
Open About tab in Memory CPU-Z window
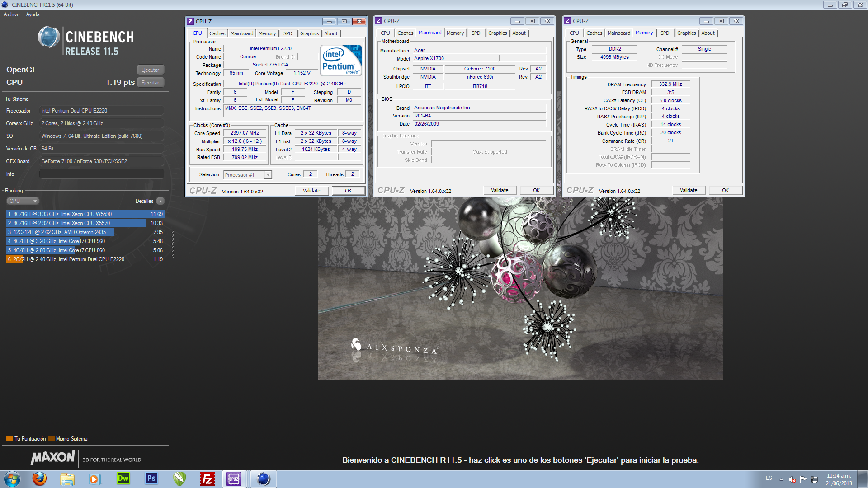[x=708, y=33]
